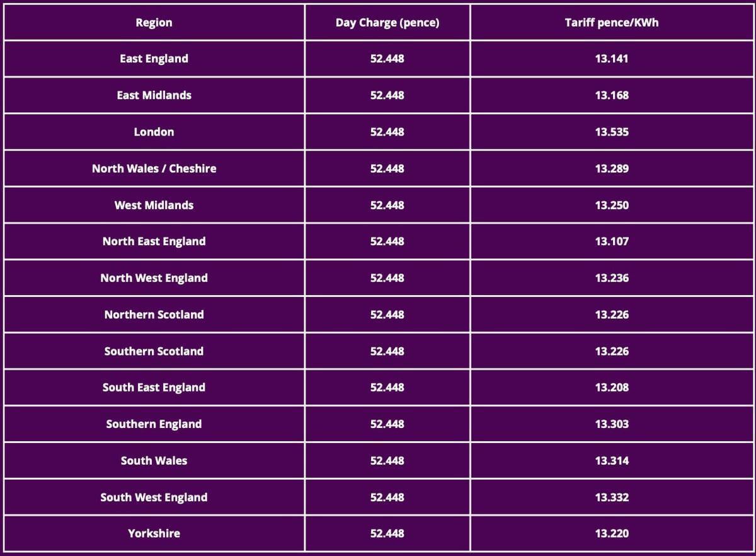Click the South West England cell
756x556 pixels.
pos(154,497)
